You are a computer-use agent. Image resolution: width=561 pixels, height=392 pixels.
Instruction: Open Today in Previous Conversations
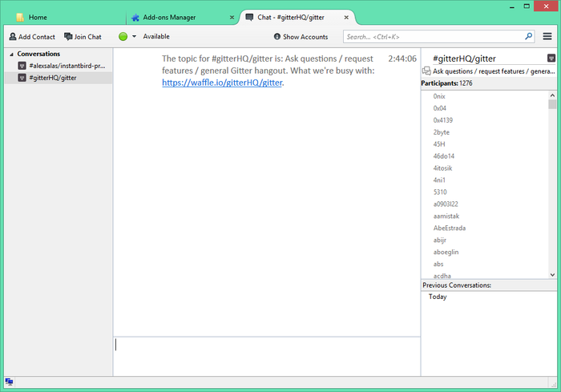(438, 297)
